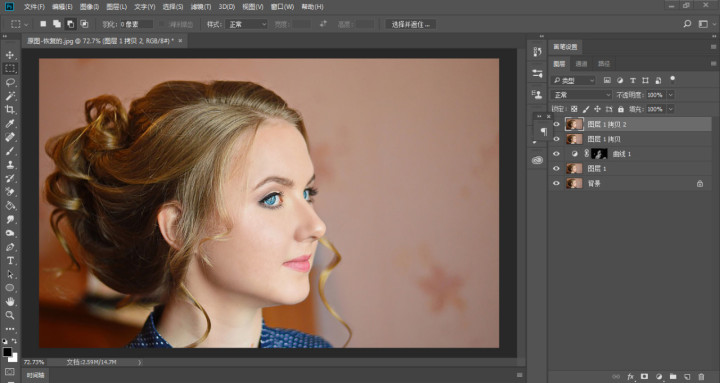The height and width of the screenshot is (383, 720).
Task: Select the Rectangular Marquee tool in toolbox
Action: [x=10, y=68]
